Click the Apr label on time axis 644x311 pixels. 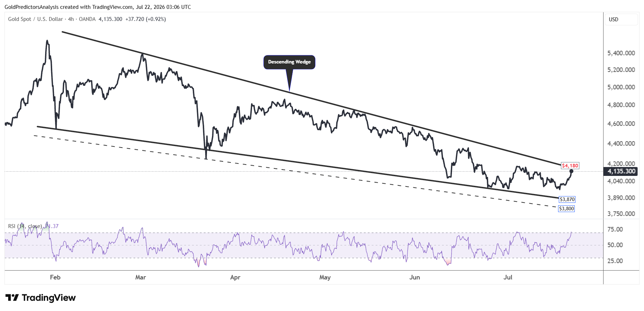(x=235, y=277)
